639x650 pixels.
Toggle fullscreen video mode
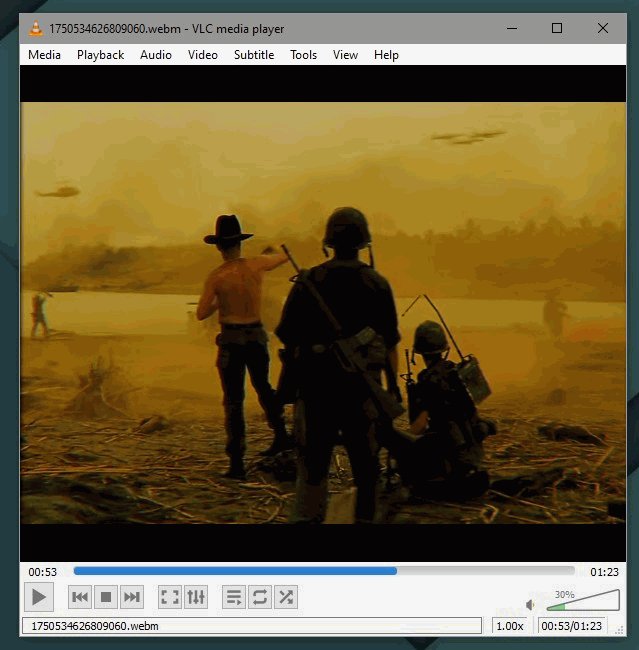click(170, 597)
